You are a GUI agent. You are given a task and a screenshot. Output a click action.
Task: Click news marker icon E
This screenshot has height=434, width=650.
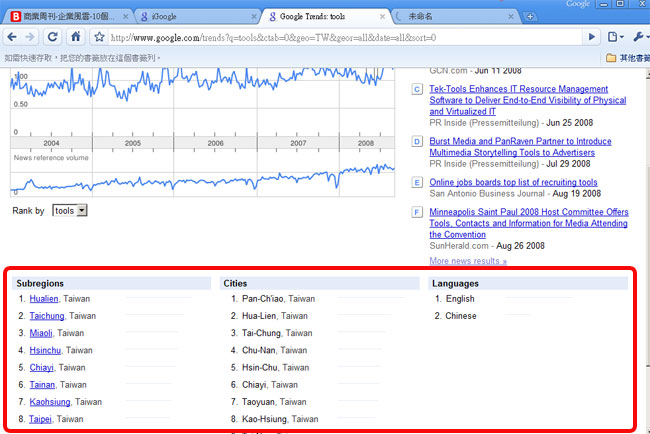(x=417, y=182)
